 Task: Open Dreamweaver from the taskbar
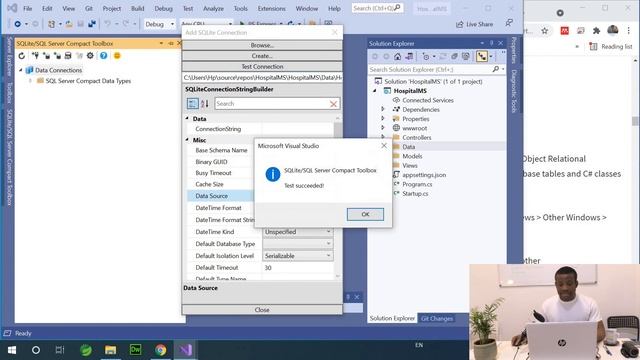point(135,350)
